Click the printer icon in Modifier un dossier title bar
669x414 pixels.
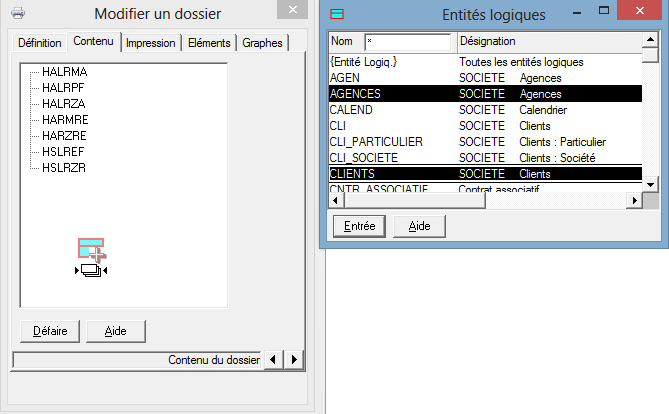tap(17, 14)
